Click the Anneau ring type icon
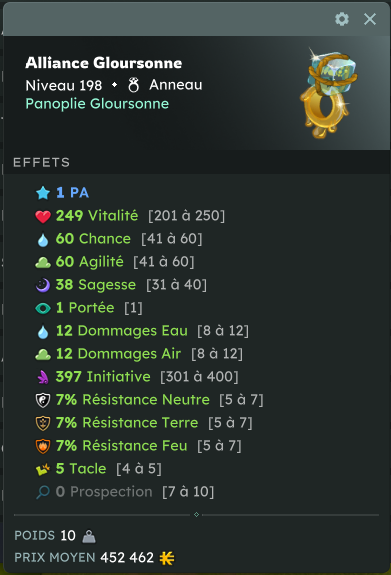 (134, 85)
